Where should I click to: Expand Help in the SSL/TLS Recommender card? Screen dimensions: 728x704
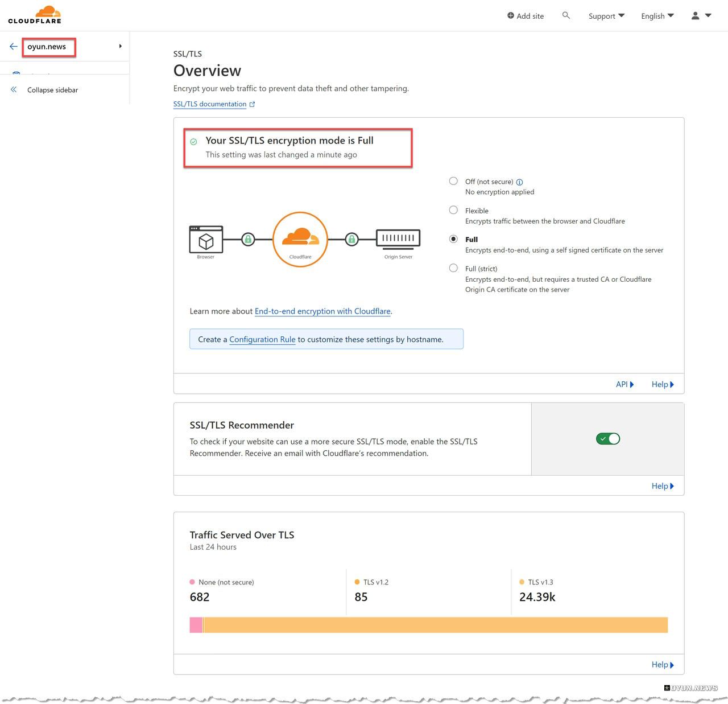click(663, 486)
